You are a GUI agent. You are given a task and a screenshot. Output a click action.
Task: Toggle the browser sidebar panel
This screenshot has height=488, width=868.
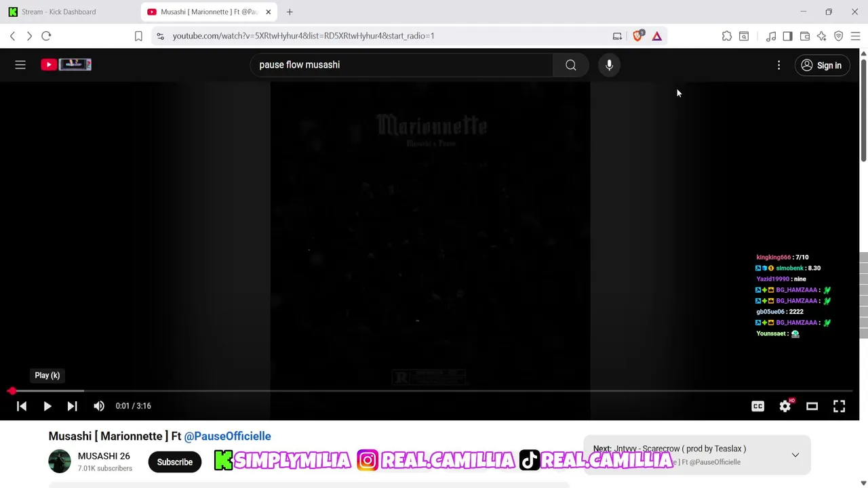point(787,36)
